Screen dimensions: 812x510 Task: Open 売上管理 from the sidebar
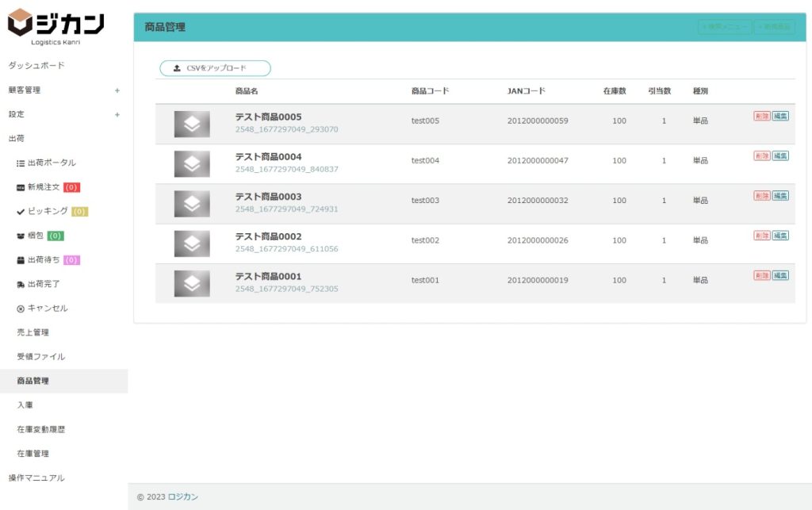(33, 332)
